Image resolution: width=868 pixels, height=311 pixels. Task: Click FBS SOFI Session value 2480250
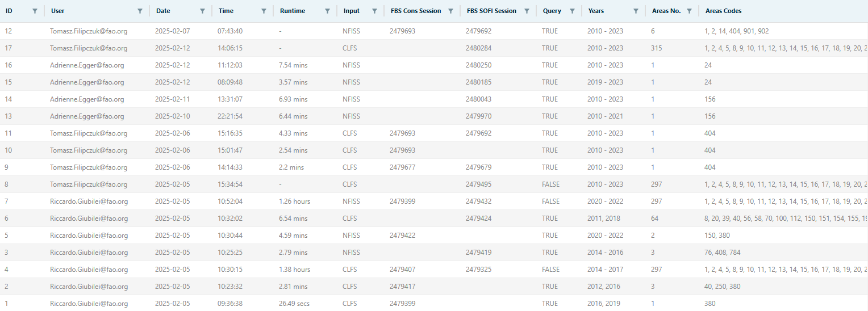click(478, 65)
